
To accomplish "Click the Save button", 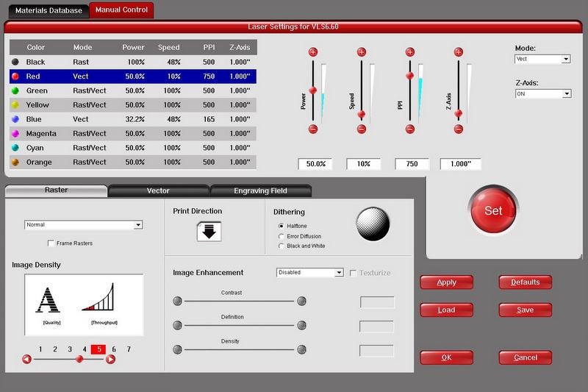I will [525, 310].
